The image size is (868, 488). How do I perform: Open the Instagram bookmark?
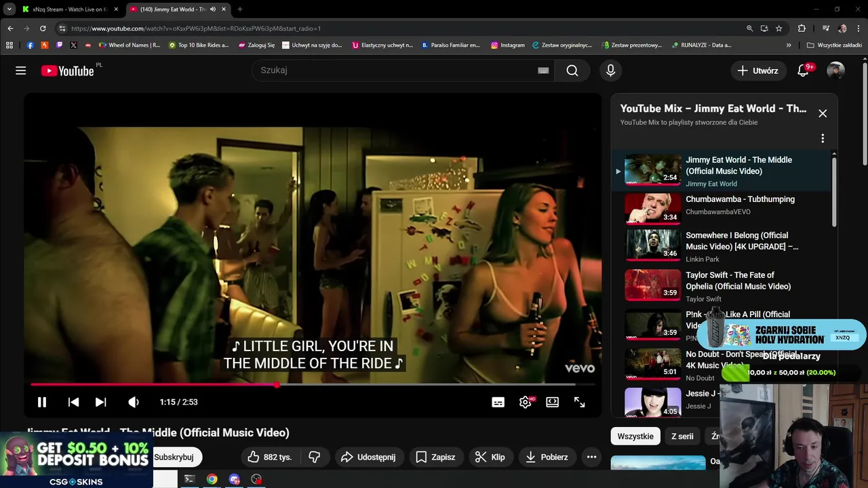tap(508, 45)
